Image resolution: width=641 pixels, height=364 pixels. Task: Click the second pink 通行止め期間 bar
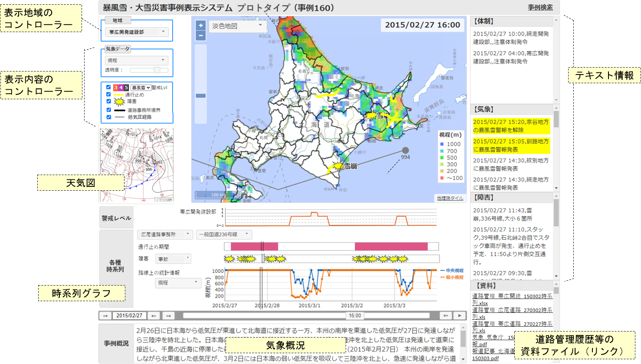391,247
